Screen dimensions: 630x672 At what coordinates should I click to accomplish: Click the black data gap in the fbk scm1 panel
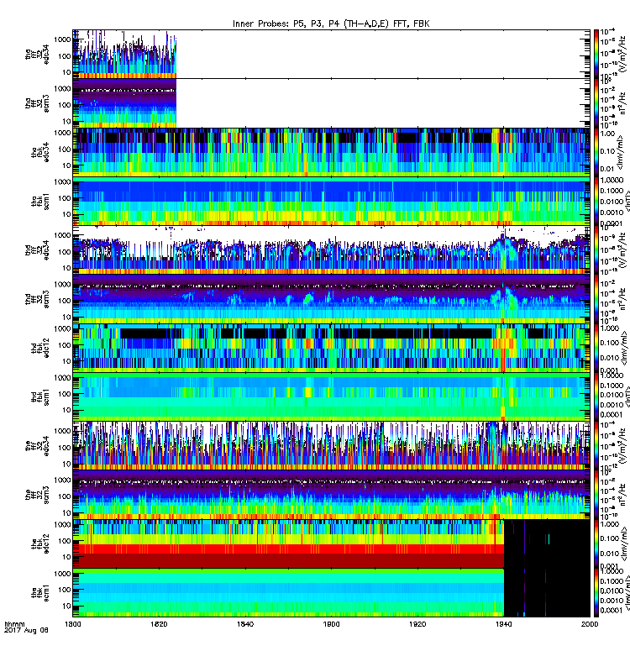547,593
